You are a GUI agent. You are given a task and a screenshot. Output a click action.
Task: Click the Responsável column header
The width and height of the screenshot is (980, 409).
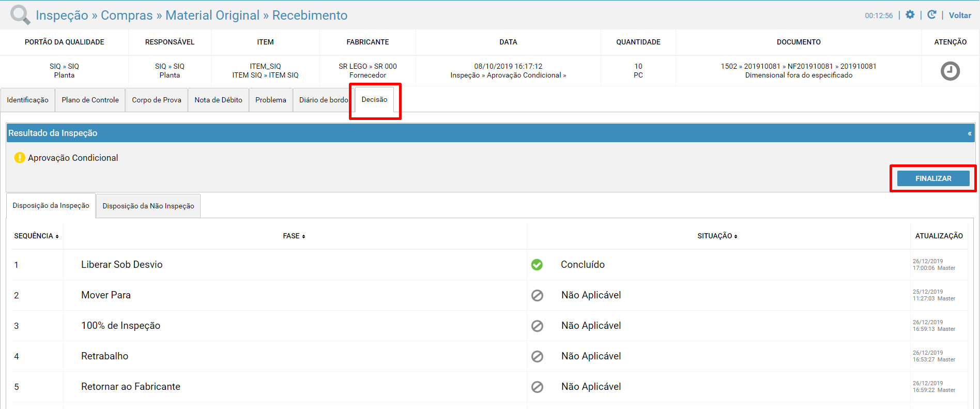(170, 42)
